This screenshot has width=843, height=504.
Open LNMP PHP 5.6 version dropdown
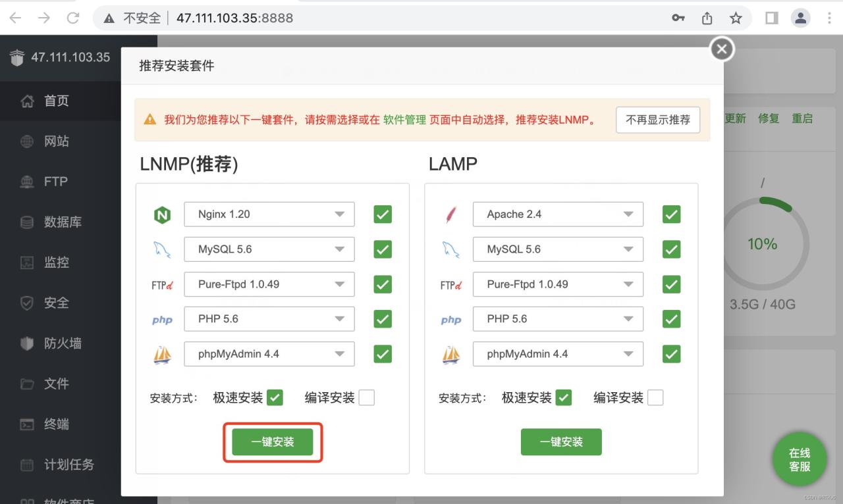[269, 319]
